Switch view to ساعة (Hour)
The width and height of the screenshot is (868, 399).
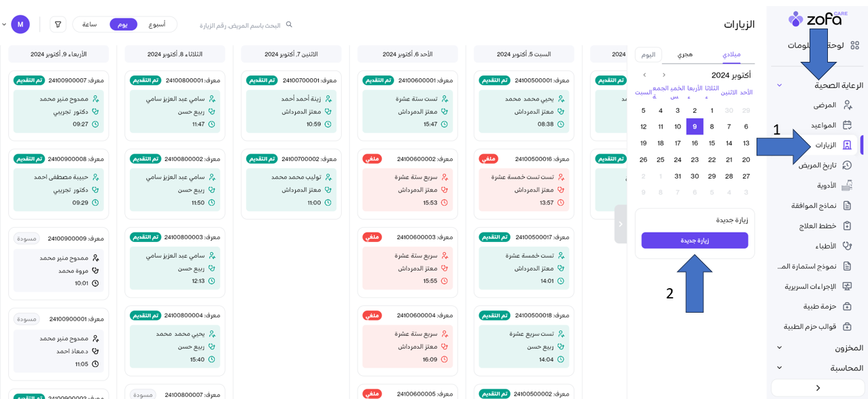[90, 24]
